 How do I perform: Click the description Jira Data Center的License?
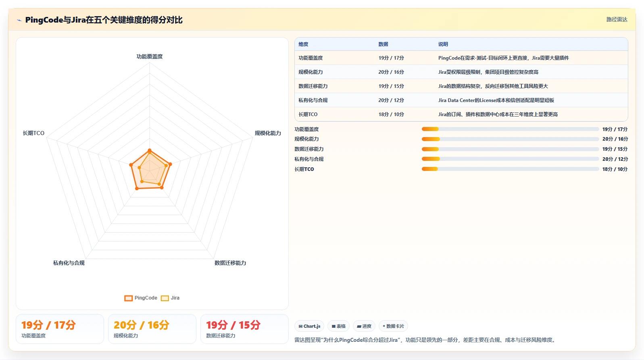[496, 100]
